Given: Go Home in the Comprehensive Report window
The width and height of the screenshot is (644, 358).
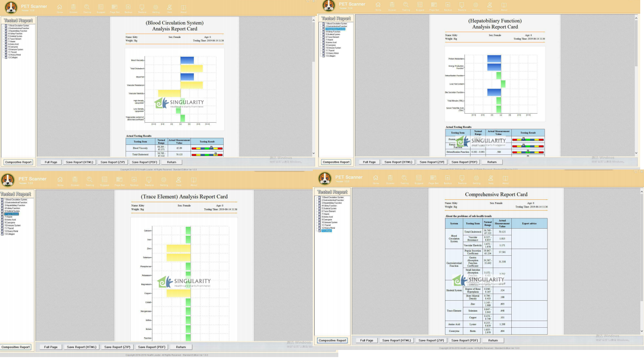Looking at the screenshot, I should tap(376, 179).
